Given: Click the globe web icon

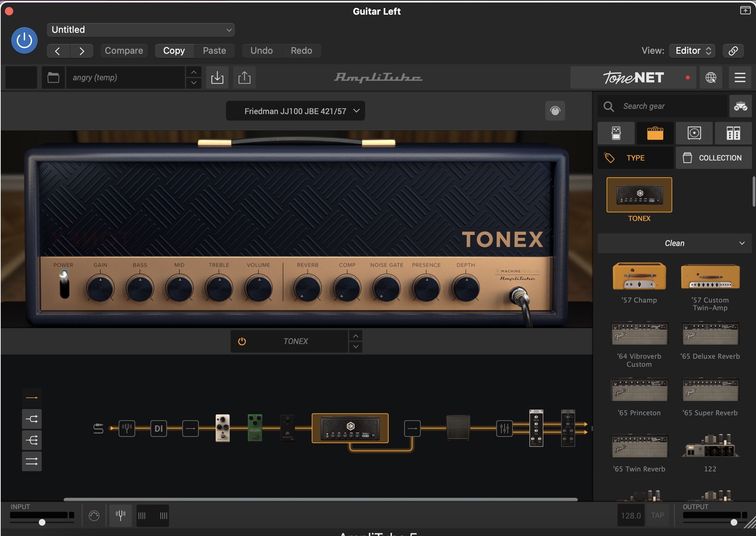Looking at the screenshot, I should 711,77.
